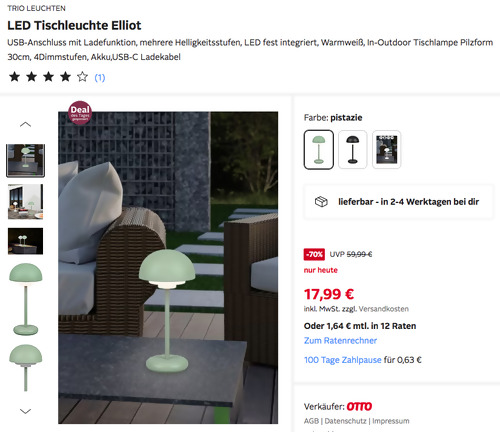Click the up chevron above thumbnails
The image size is (500, 432).
coord(25,125)
